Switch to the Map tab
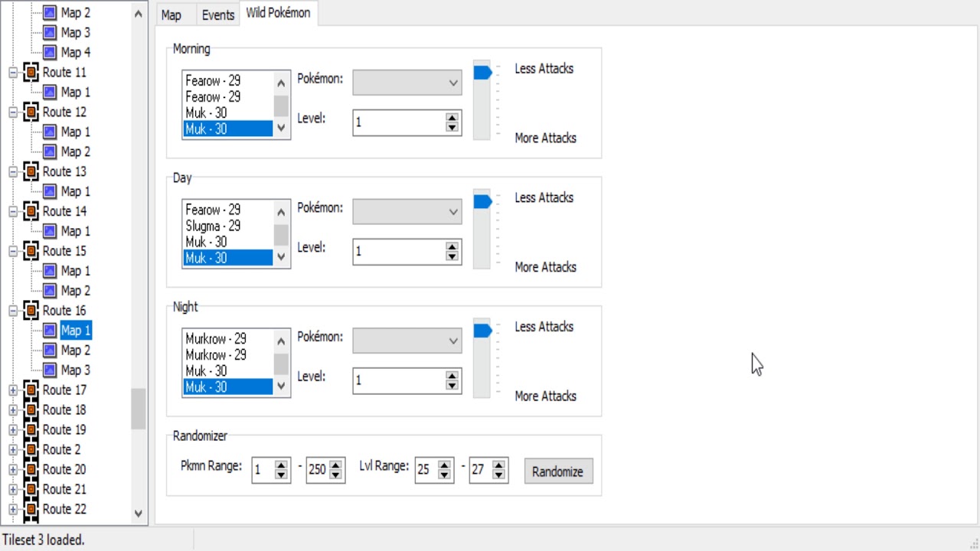The width and height of the screenshot is (980, 551). (171, 15)
